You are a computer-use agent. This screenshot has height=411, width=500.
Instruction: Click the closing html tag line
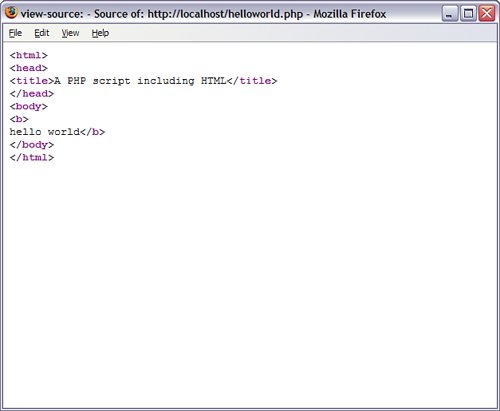tap(32, 157)
